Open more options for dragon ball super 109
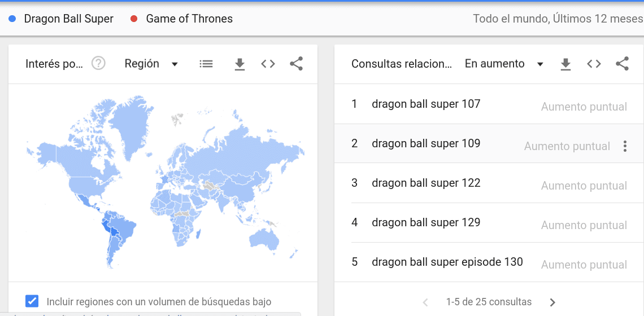The width and height of the screenshot is (644, 316). [x=625, y=146]
